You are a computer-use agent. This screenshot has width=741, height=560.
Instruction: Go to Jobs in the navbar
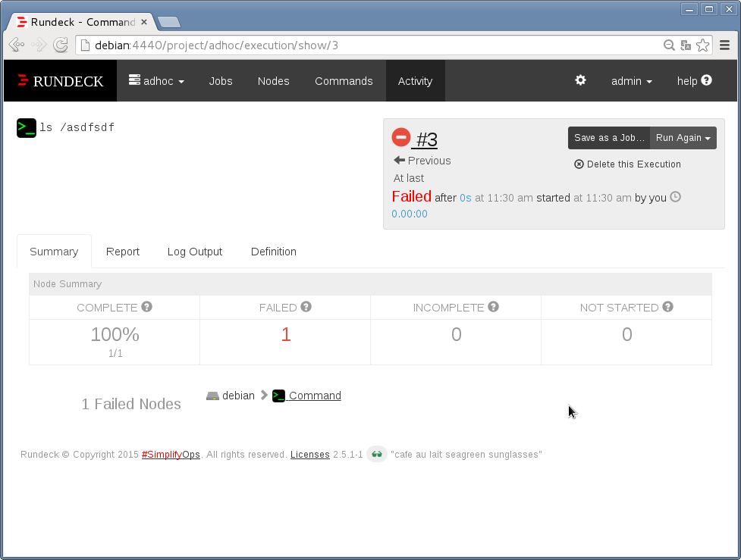(221, 81)
